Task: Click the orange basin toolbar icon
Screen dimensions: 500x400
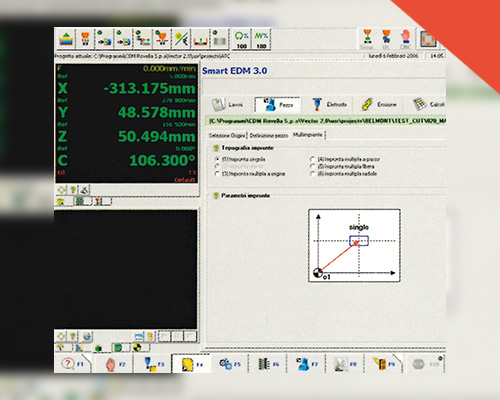Action: pos(201,39)
